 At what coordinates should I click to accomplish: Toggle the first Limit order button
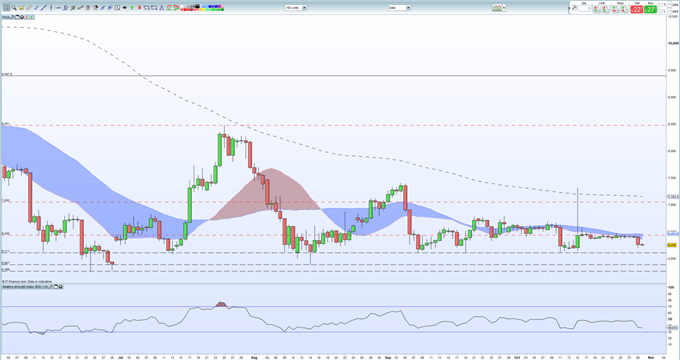tap(597, 9)
